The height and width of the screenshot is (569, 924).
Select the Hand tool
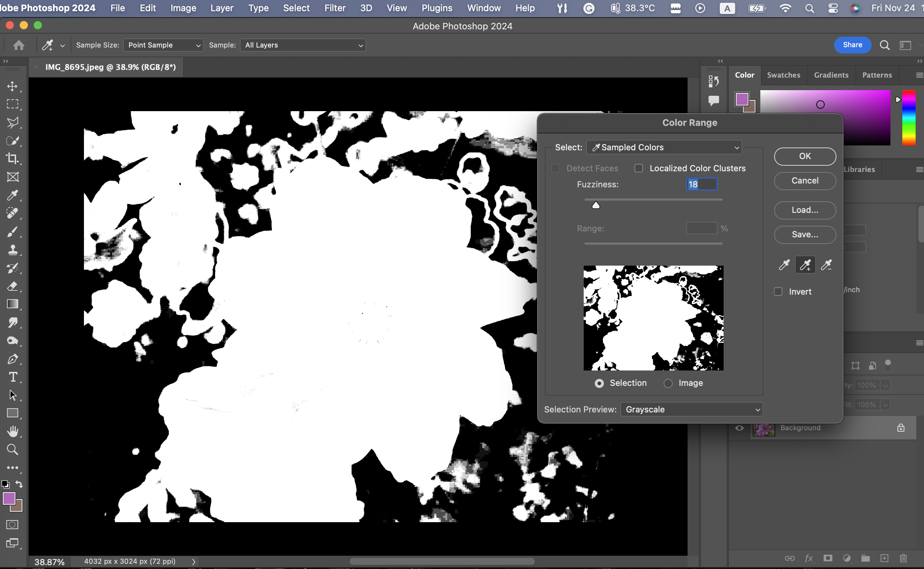13,431
